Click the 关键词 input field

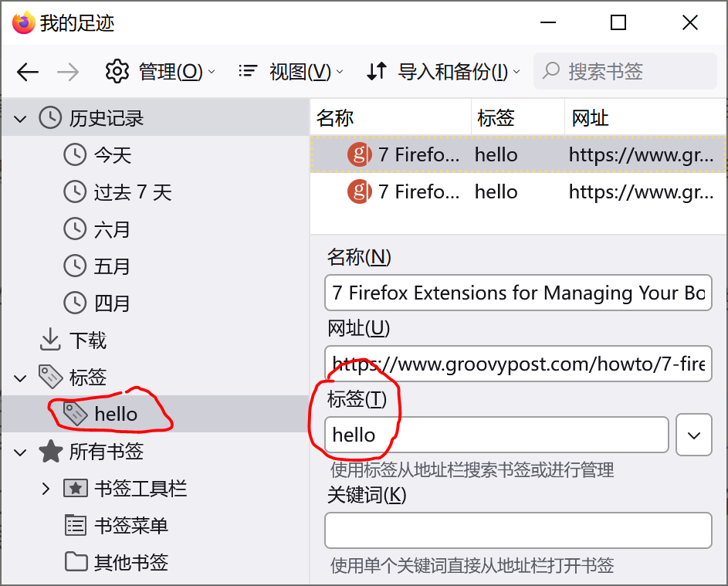click(x=517, y=531)
